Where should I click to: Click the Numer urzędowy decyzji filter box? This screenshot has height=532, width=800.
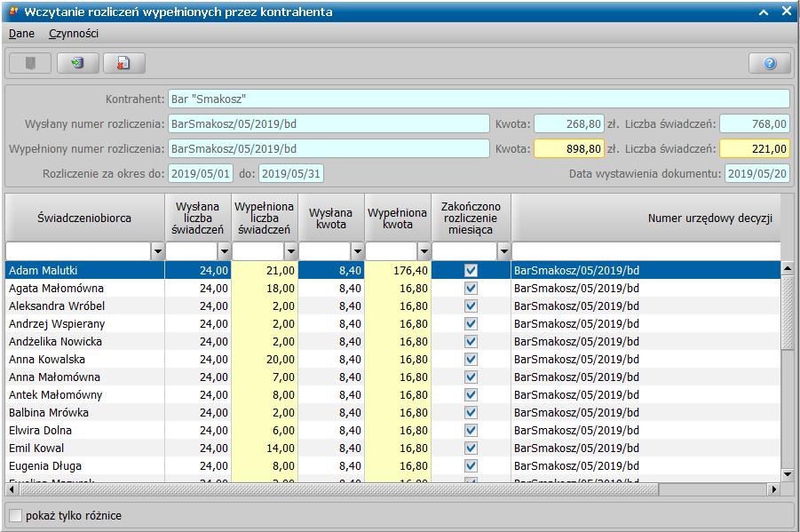pyautogui.click(x=646, y=251)
